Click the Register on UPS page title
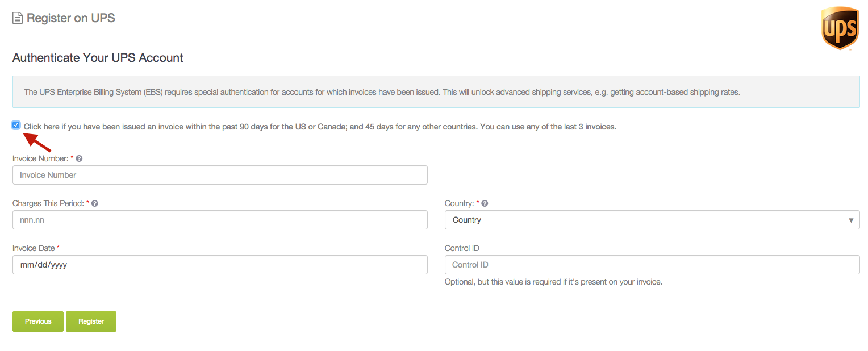Viewport: 868px width, 351px height. pos(71,18)
